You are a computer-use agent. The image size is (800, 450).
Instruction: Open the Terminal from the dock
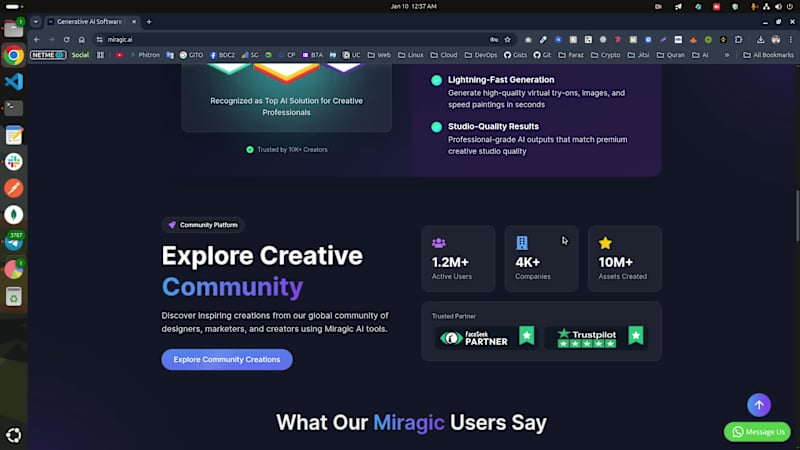click(14, 108)
